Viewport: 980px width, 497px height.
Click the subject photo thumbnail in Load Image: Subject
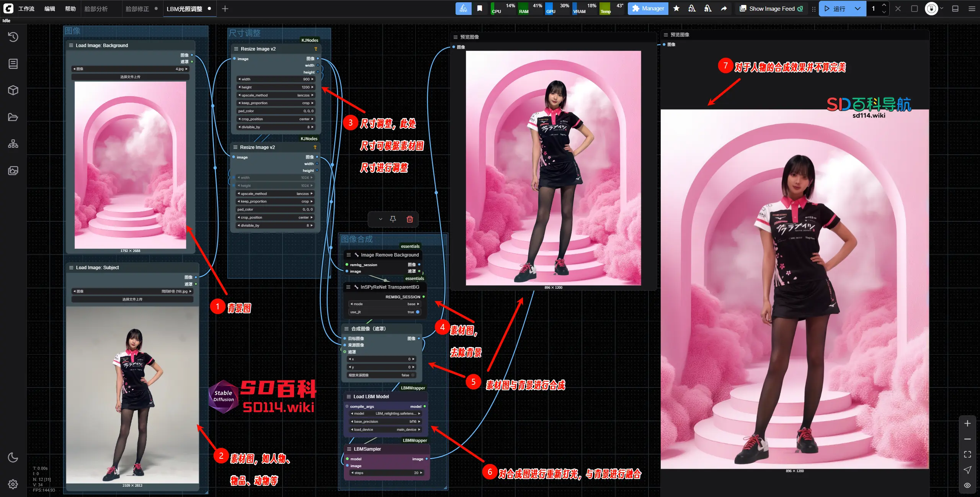click(x=132, y=395)
